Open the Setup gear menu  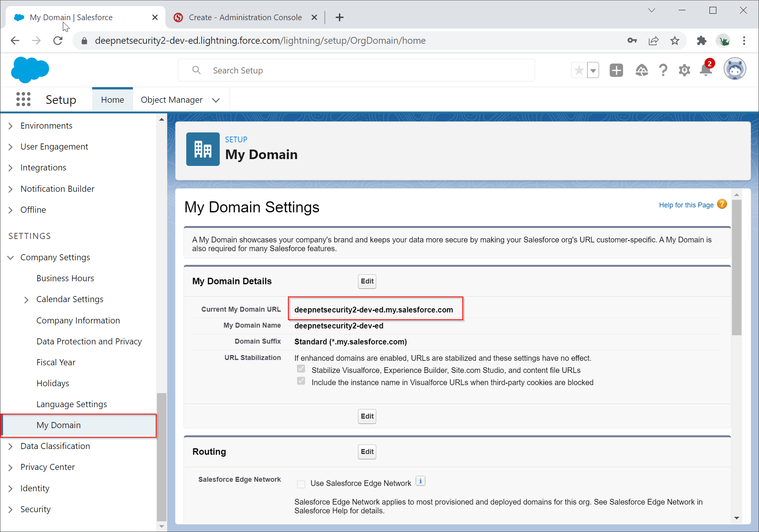[x=684, y=70]
